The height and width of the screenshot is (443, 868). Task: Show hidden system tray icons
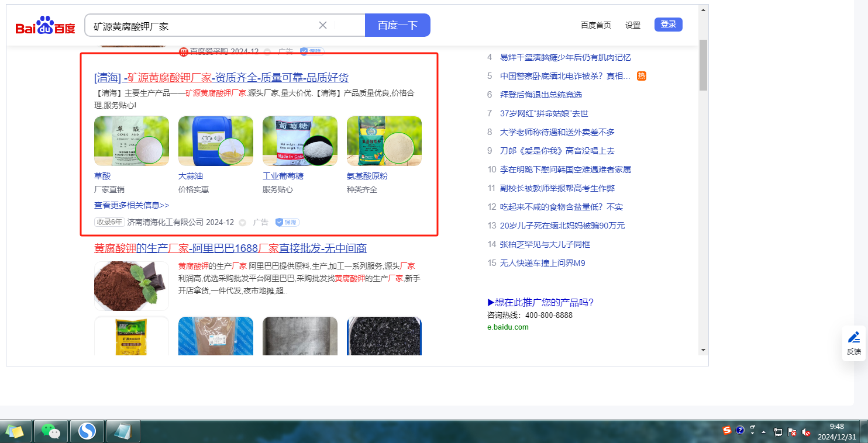tap(763, 432)
